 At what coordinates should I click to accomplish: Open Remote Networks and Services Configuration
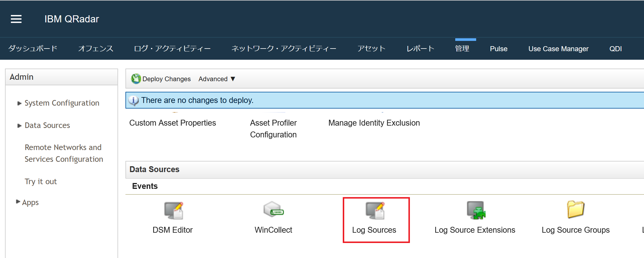click(64, 153)
